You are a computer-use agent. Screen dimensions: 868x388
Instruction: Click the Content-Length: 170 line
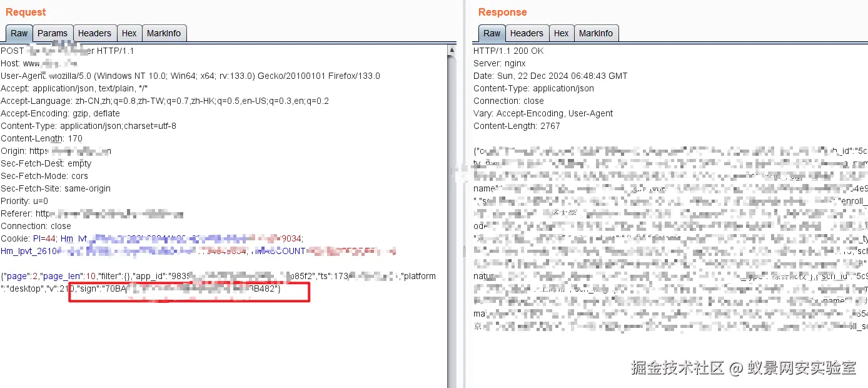coord(41,138)
